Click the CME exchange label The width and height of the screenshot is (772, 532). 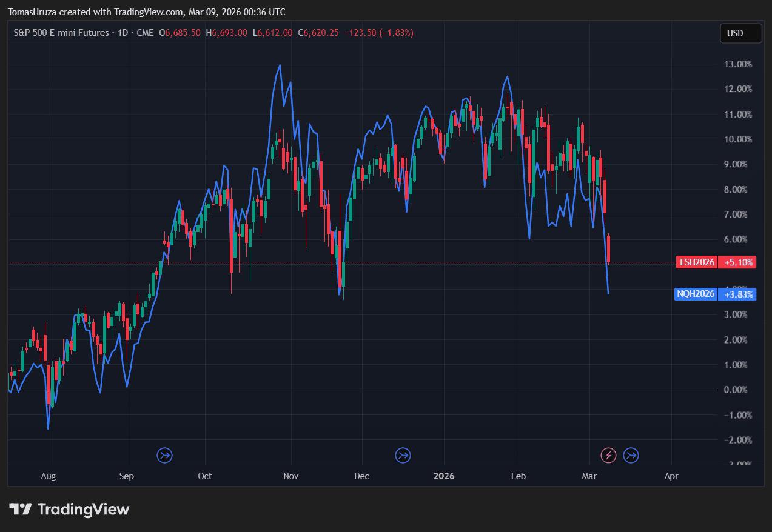145,33
